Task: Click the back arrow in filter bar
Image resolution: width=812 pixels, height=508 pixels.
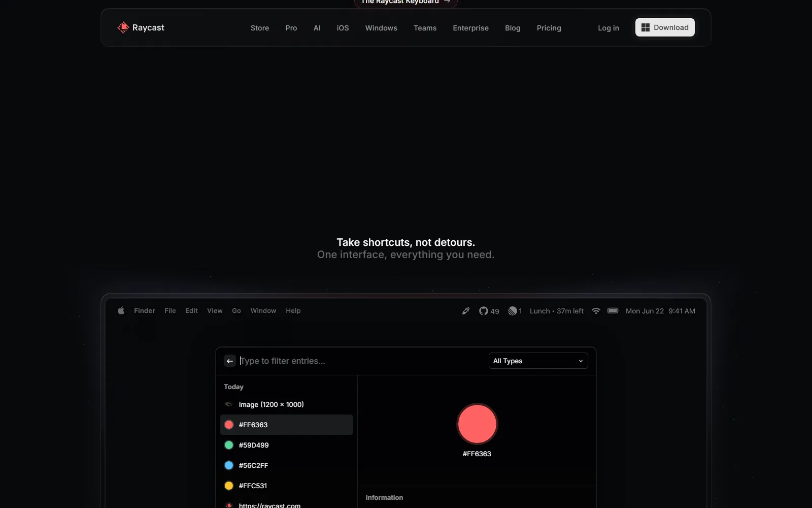Action: click(230, 361)
